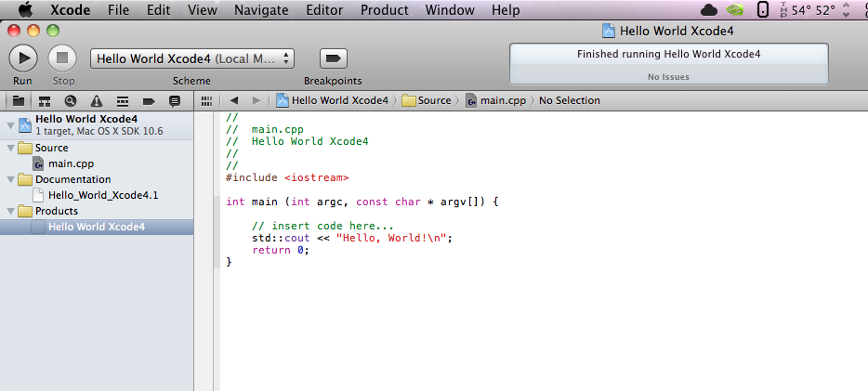Click the main function fold ribbon
This screenshot has width=868, height=391.
217,232
